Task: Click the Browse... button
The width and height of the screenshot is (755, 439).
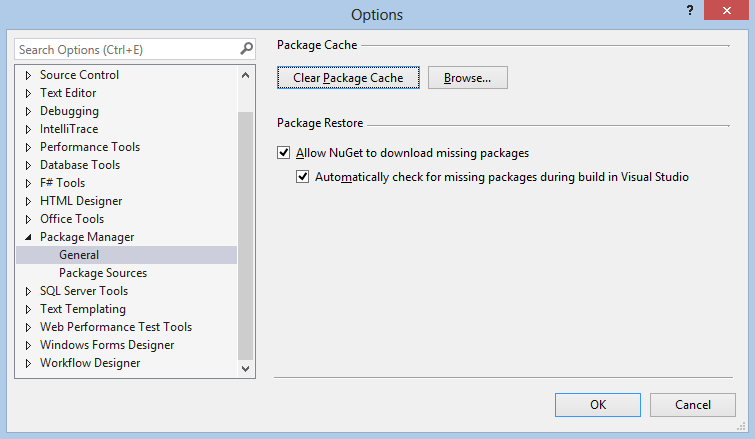Action: click(467, 77)
